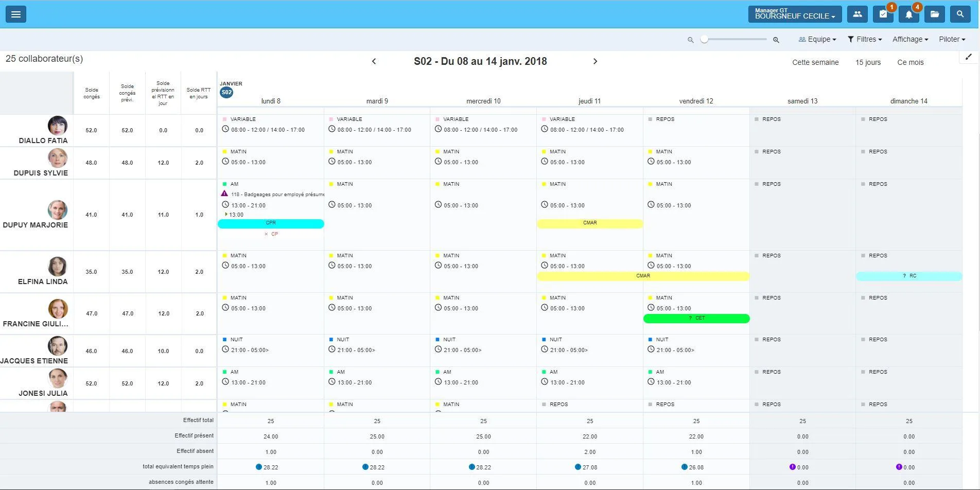Go to previous week arrow
This screenshot has height=490, width=980.
click(x=374, y=61)
